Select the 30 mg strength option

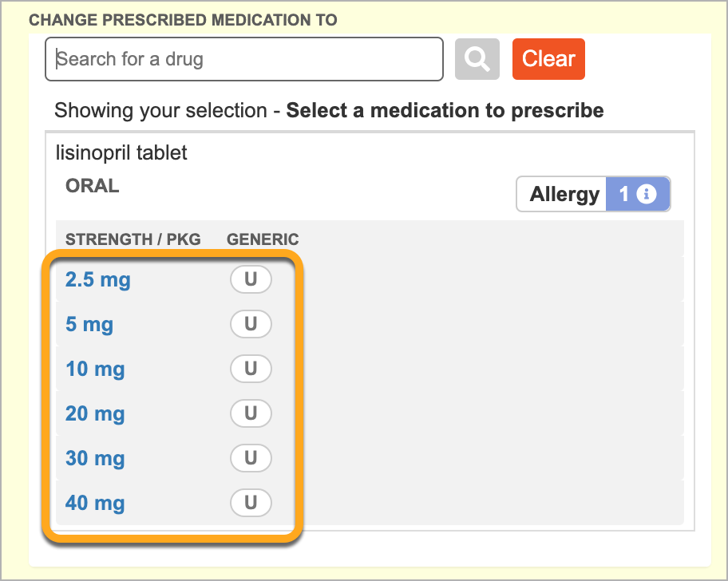pos(95,458)
